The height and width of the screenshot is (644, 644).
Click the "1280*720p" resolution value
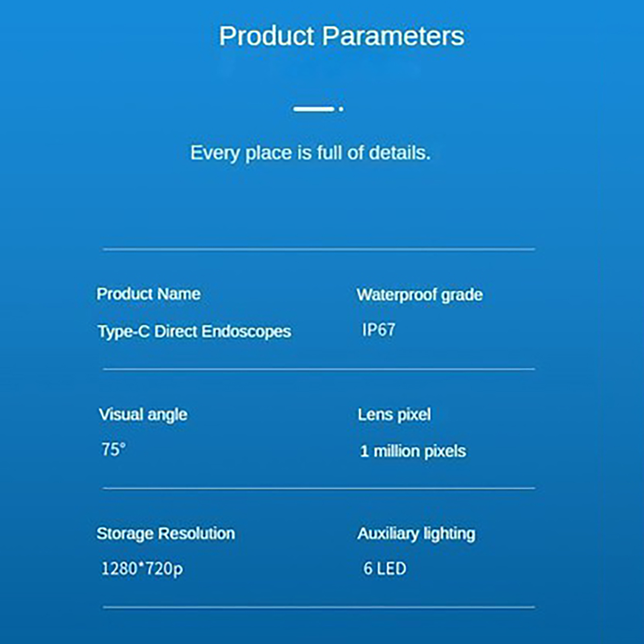point(142,569)
